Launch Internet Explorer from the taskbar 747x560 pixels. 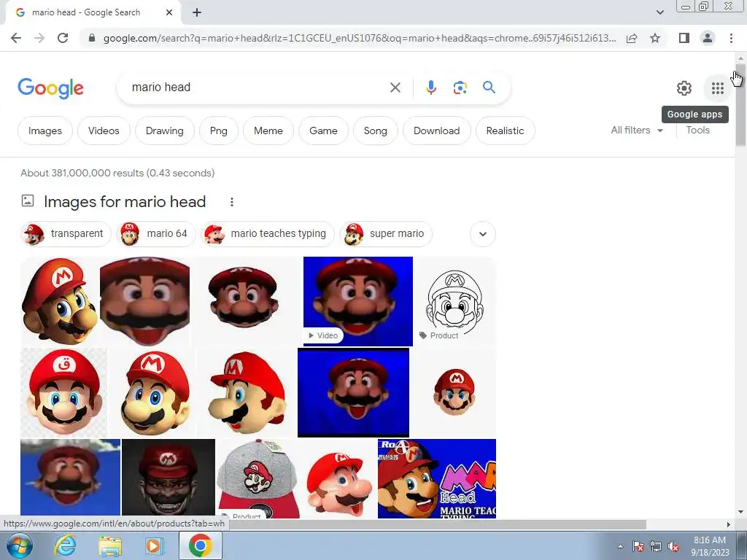coord(65,545)
